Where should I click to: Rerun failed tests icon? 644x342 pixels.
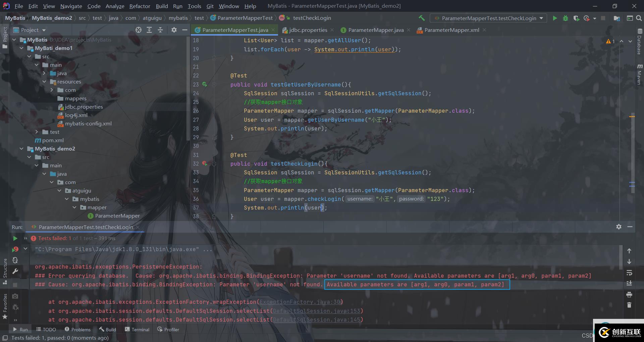tap(15, 249)
